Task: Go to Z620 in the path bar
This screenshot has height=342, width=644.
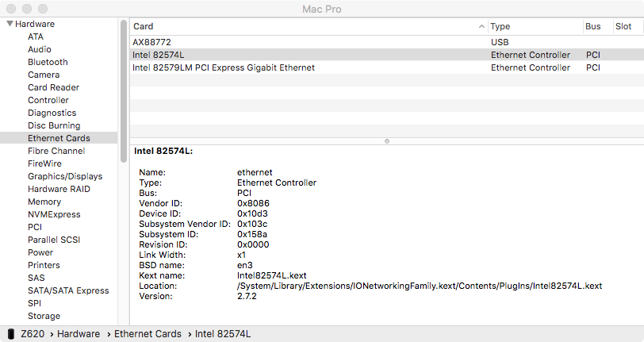Action: 33,334
